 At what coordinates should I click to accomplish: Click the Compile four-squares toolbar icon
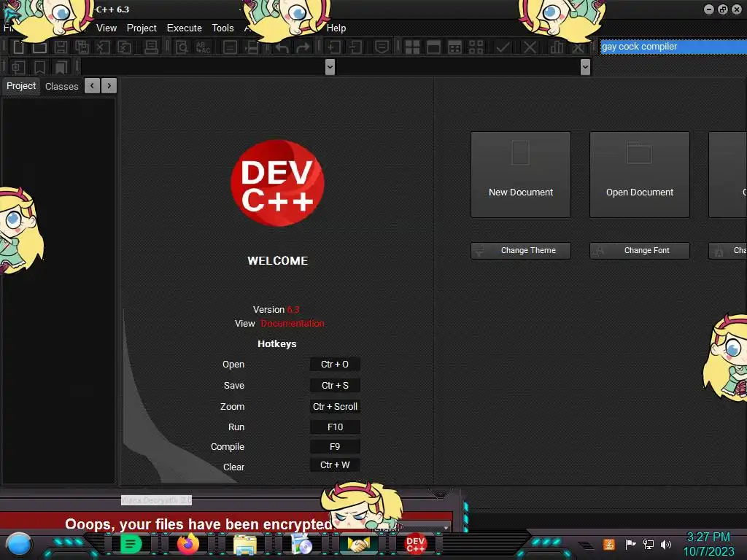pyautogui.click(x=412, y=47)
